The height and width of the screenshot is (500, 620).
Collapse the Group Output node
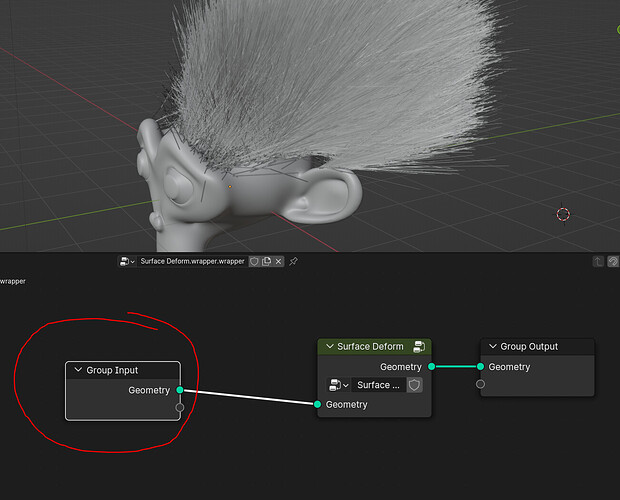[x=493, y=347]
